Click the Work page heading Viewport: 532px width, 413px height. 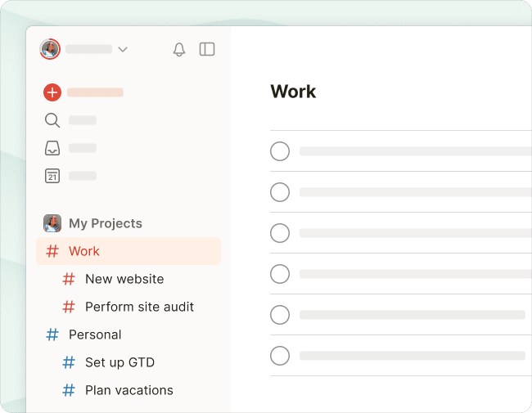click(x=293, y=92)
